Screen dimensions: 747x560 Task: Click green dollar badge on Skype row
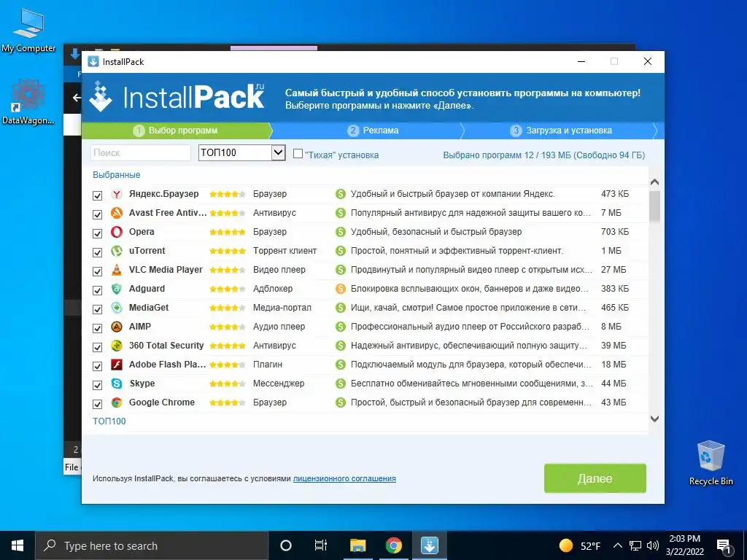[340, 384]
